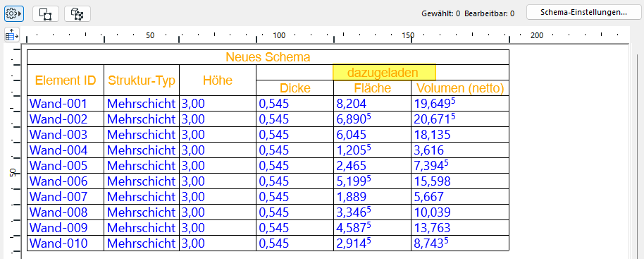The image size is (644, 259).
Task: Click volume value 19,649
Action: point(460,104)
